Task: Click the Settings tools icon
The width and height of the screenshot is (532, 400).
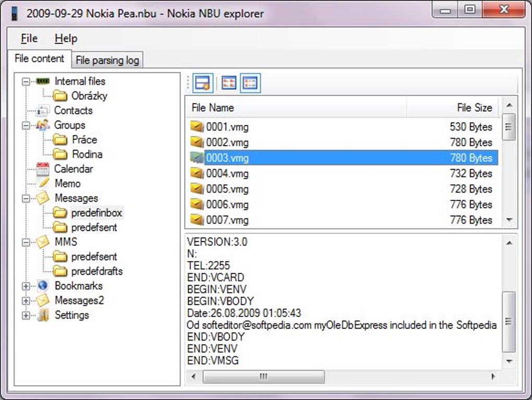Action: coord(43,315)
